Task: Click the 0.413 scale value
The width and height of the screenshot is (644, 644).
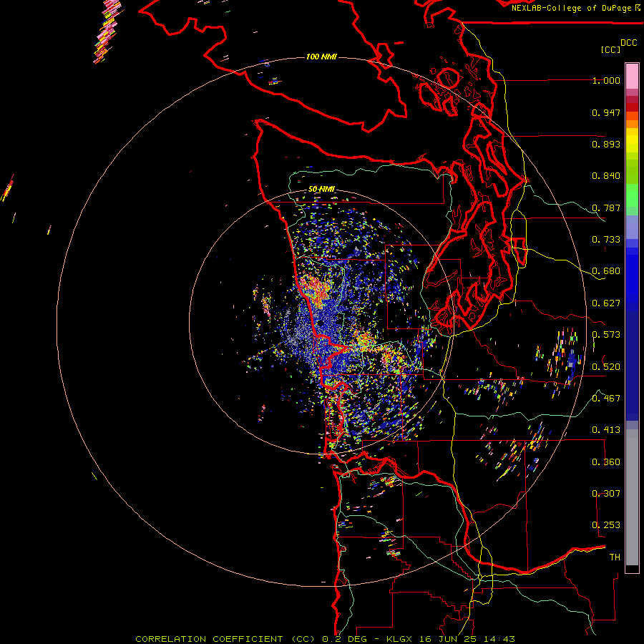Action: (x=606, y=430)
